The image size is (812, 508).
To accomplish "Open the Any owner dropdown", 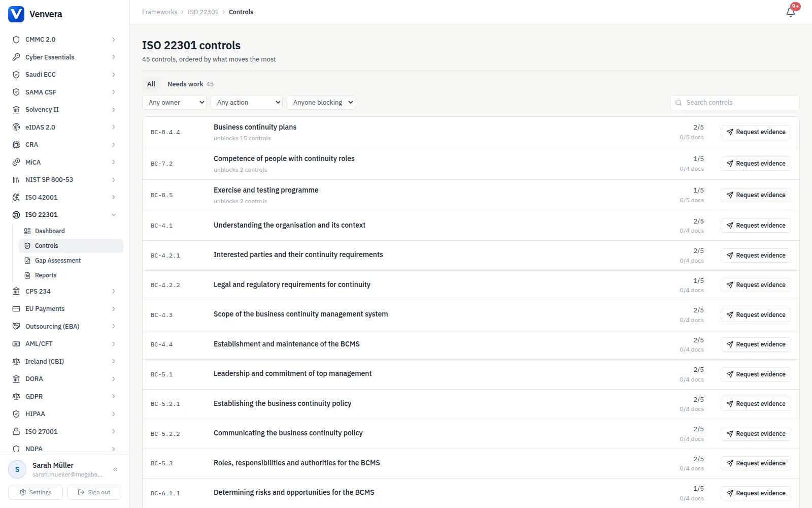I will pyautogui.click(x=174, y=102).
